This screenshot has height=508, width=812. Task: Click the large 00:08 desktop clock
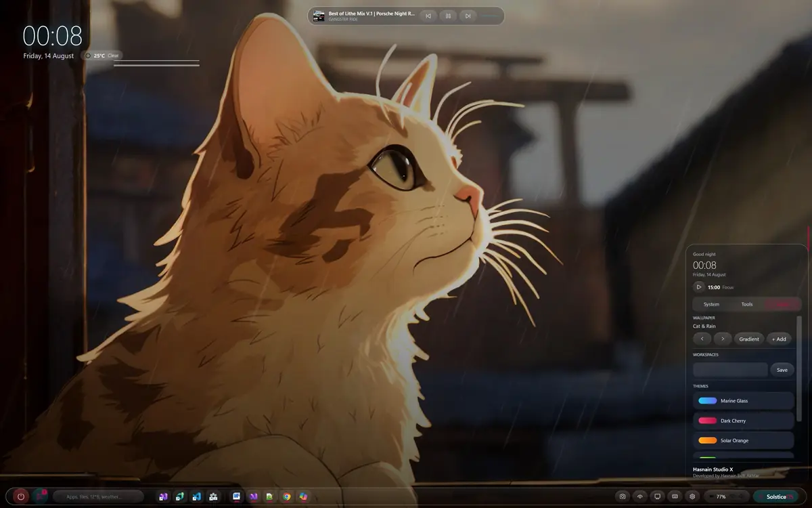tap(53, 36)
